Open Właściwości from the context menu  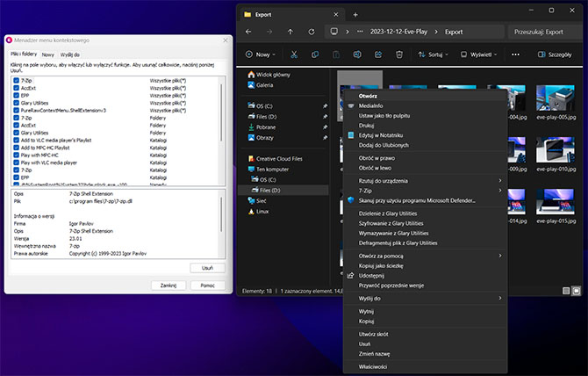point(425,366)
